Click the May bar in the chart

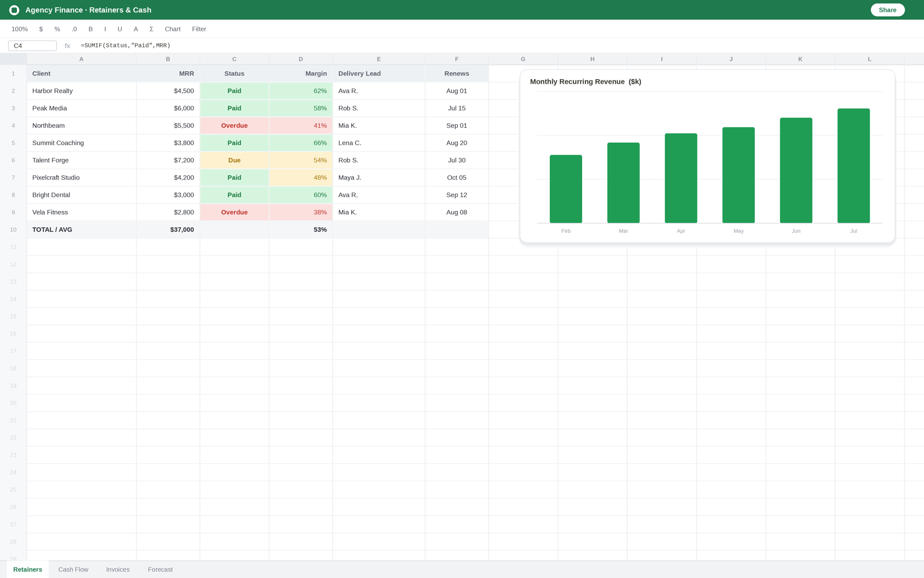coord(739,175)
